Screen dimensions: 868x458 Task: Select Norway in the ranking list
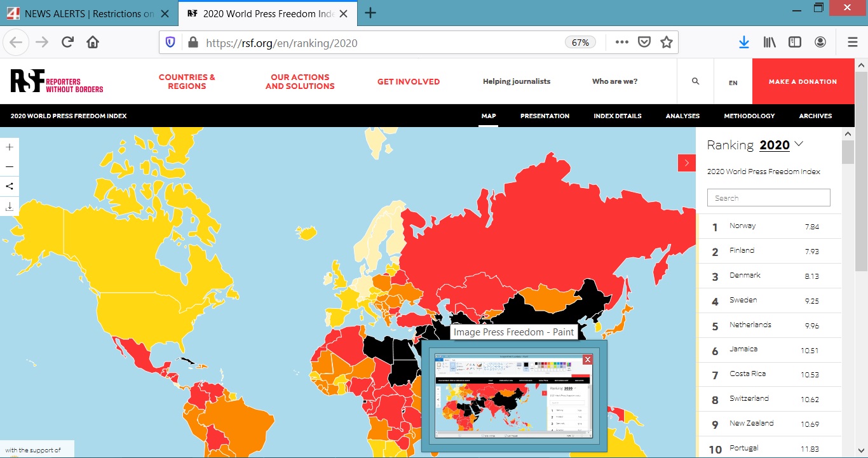[769, 226]
